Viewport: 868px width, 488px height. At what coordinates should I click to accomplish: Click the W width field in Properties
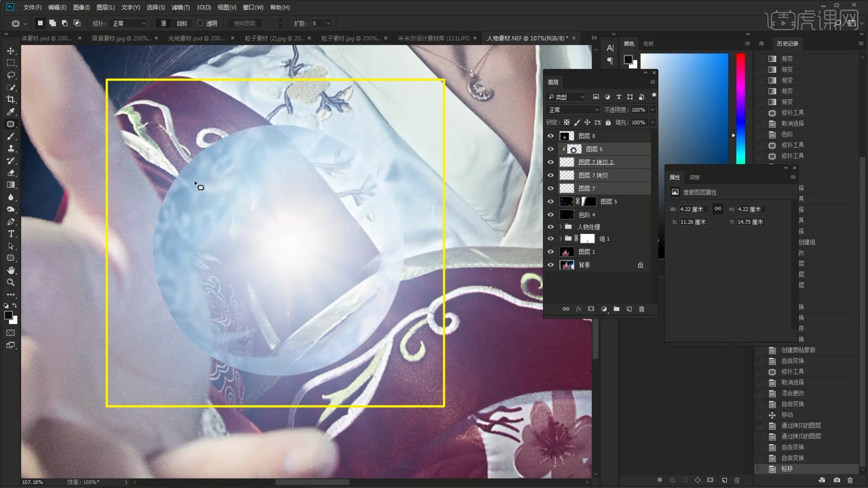point(692,209)
